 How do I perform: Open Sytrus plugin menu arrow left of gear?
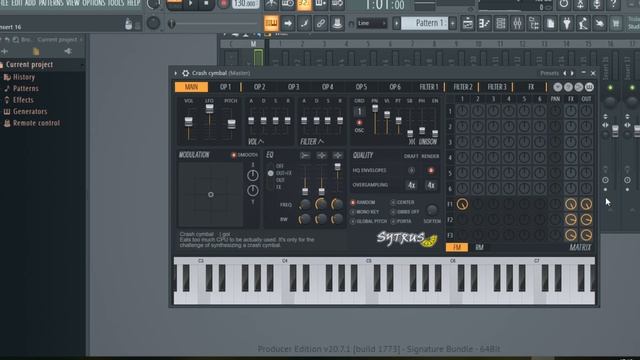(x=176, y=73)
